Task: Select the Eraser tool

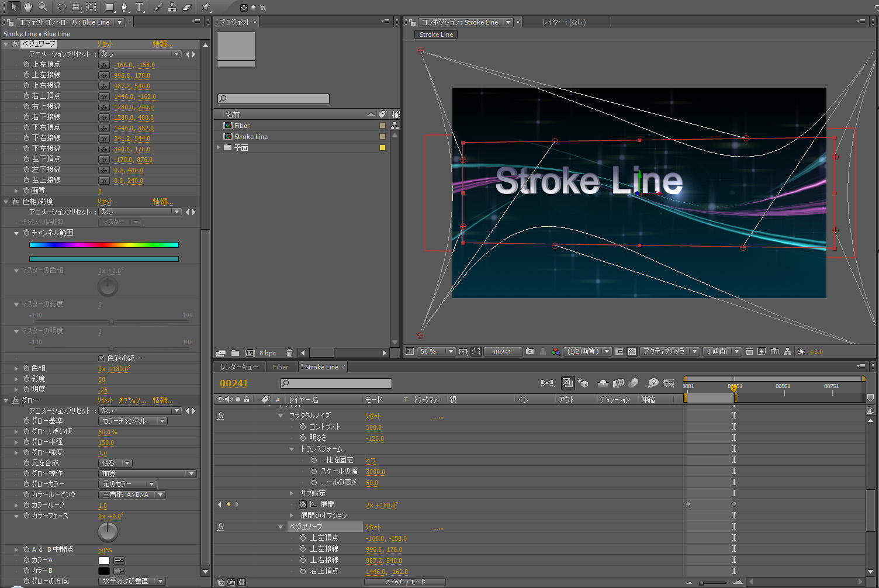Action: point(187,7)
